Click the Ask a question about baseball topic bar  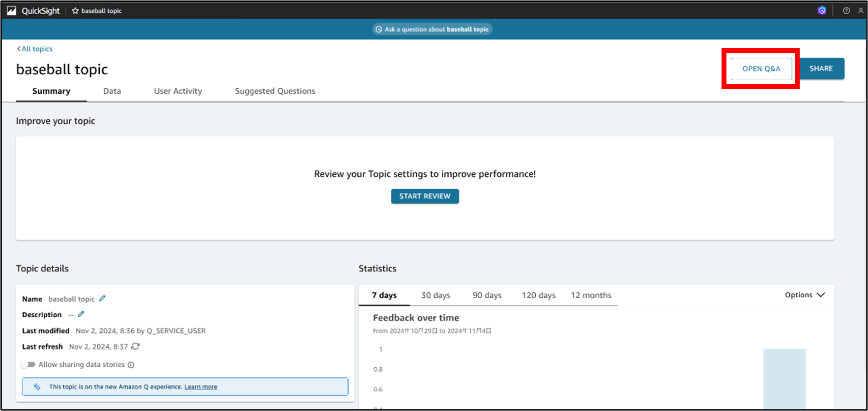(433, 29)
